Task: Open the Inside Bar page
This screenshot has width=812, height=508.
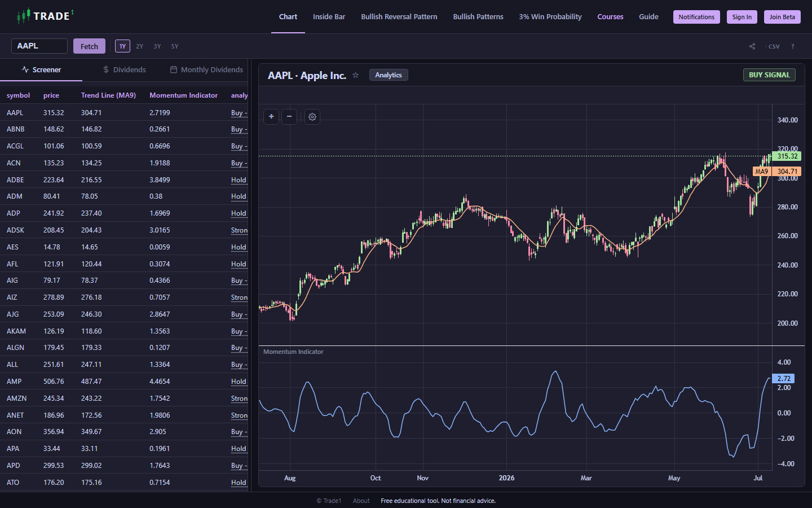Action: tap(329, 17)
